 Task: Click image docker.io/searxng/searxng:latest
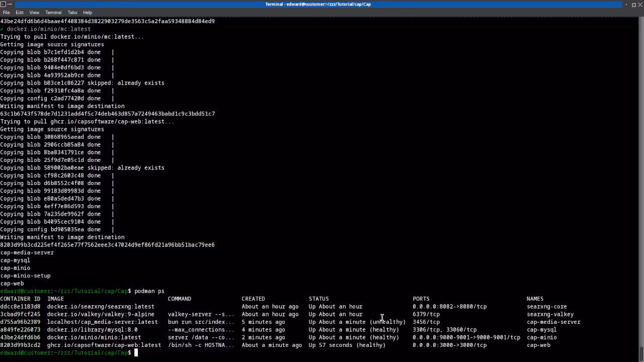101,307
